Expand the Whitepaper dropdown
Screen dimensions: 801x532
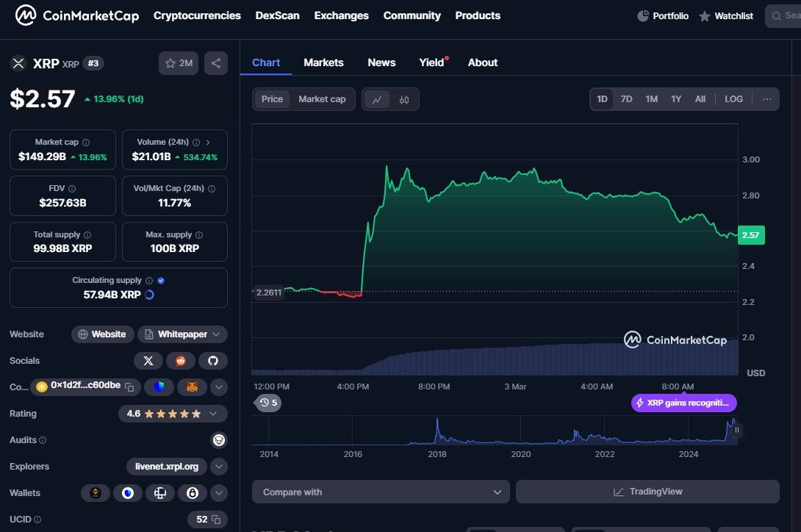click(183, 334)
